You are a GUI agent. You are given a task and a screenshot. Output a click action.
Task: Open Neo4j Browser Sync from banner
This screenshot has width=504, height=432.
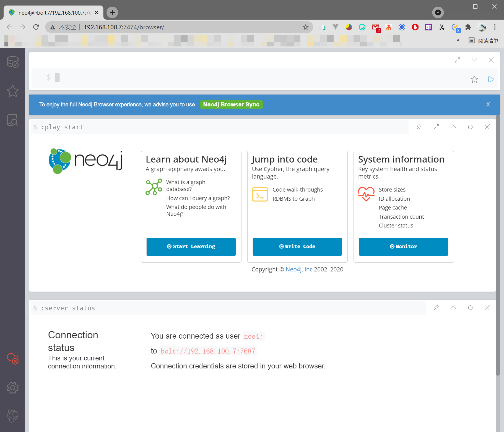[x=231, y=104]
